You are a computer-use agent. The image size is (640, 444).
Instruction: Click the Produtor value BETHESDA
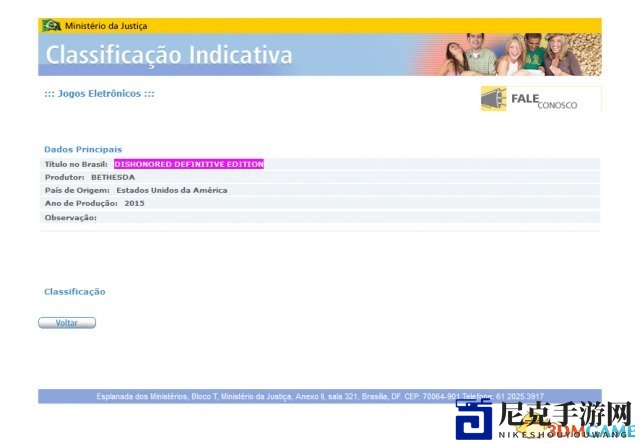[x=113, y=177]
